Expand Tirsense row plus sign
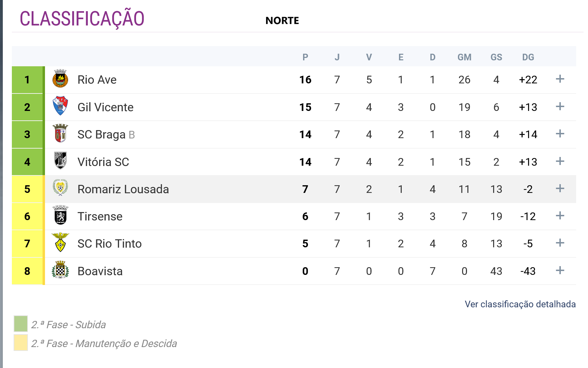 pos(560,216)
